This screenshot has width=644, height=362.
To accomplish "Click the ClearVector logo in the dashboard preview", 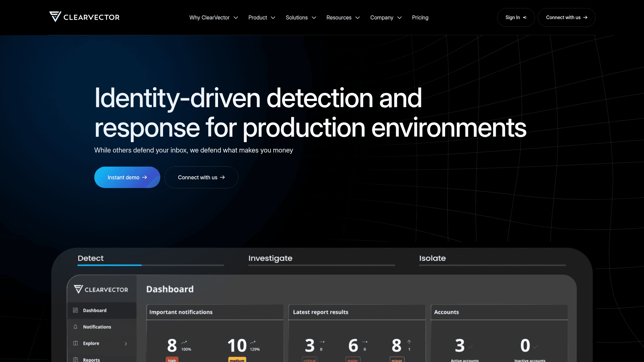I will click(x=101, y=289).
